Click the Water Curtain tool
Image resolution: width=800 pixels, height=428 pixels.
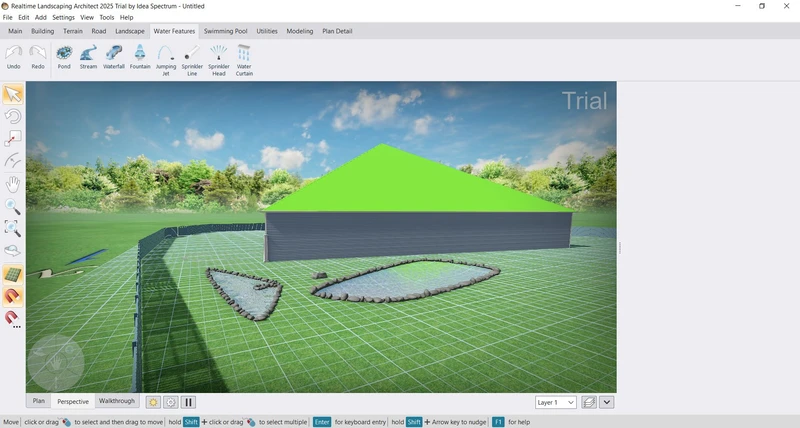point(244,59)
